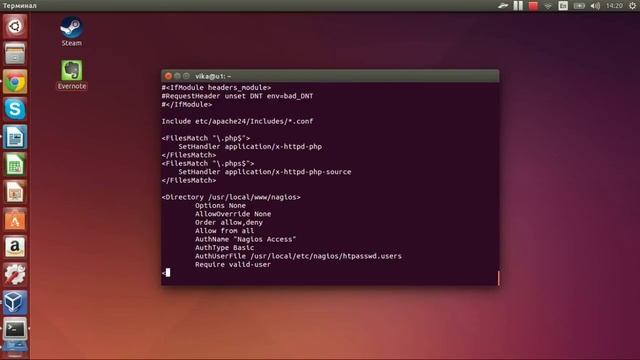
Task: Open the Ubuntu Dash from the launcher
Action: pyautogui.click(x=15, y=27)
